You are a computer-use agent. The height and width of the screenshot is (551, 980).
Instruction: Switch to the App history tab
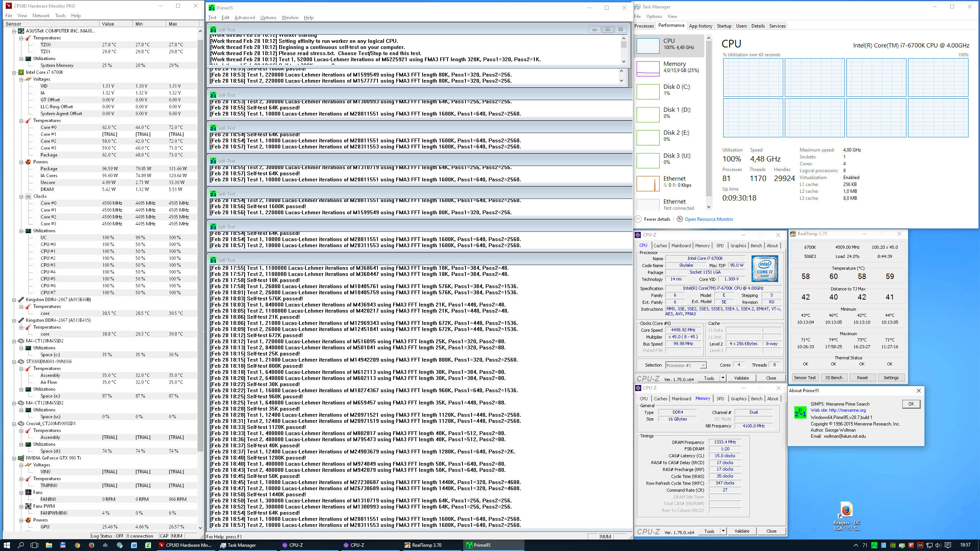(701, 26)
